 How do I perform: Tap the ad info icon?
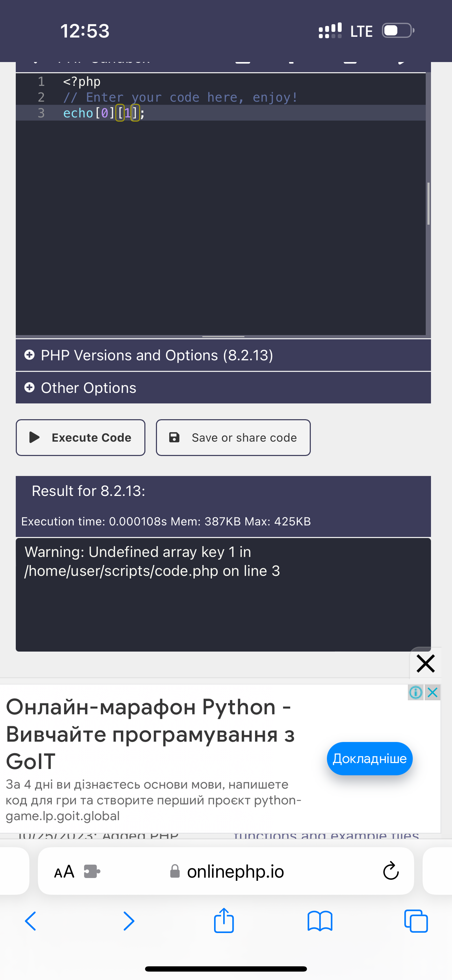(x=416, y=692)
